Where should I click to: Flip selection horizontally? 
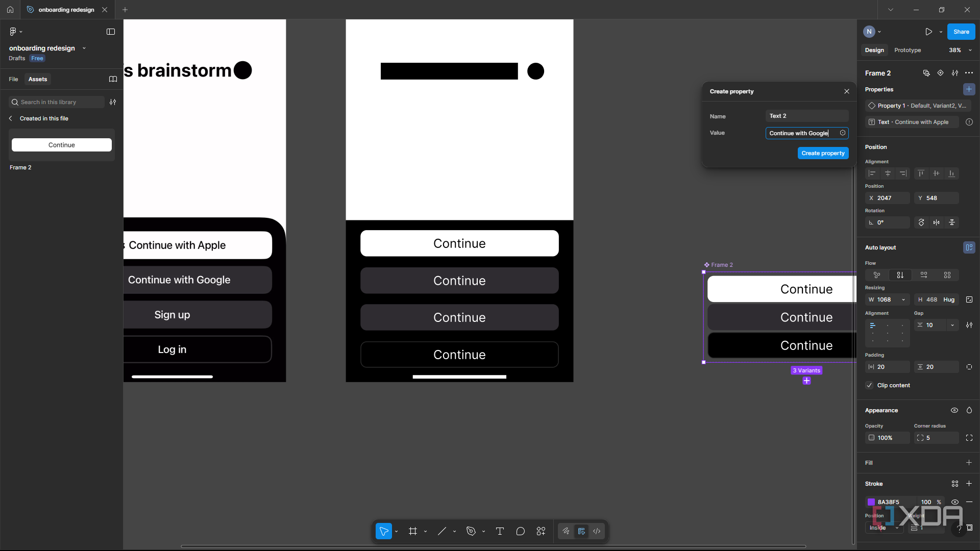937,222
